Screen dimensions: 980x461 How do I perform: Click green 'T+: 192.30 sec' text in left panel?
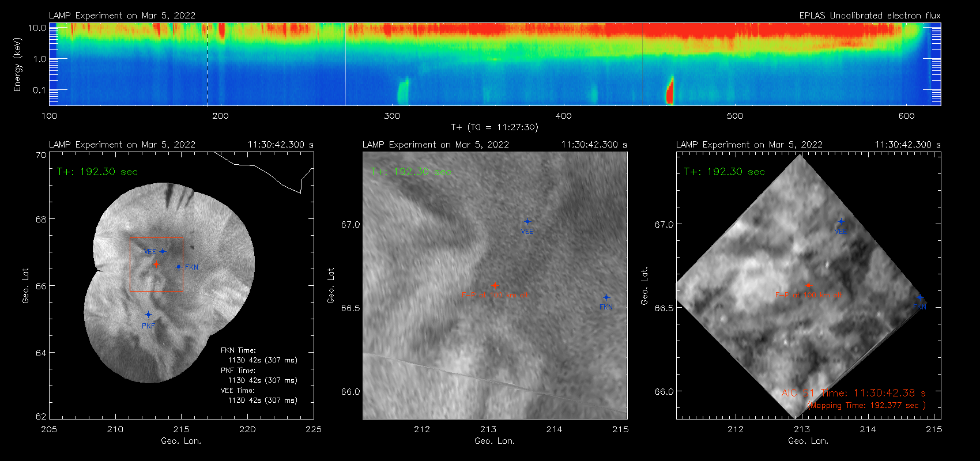click(x=97, y=172)
